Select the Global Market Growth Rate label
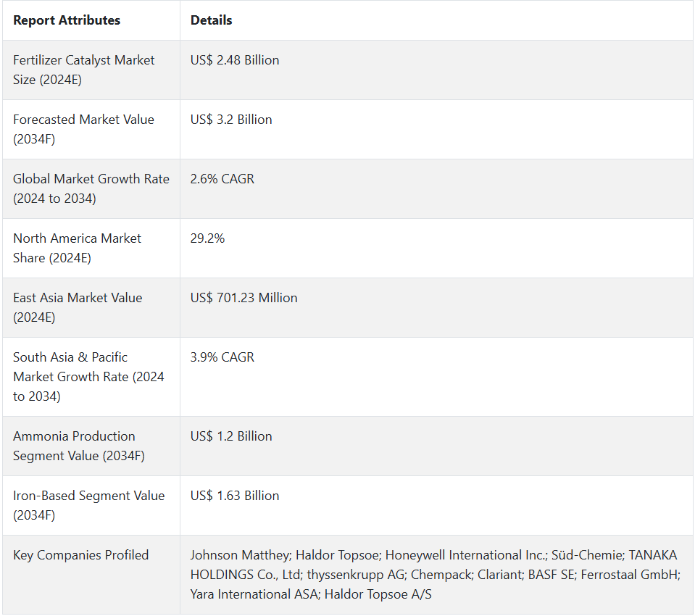This screenshot has height=616, width=695. (x=91, y=188)
